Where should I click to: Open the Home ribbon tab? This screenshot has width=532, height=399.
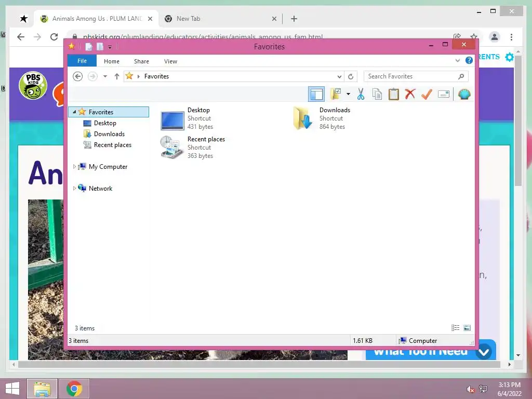(x=112, y=61)
